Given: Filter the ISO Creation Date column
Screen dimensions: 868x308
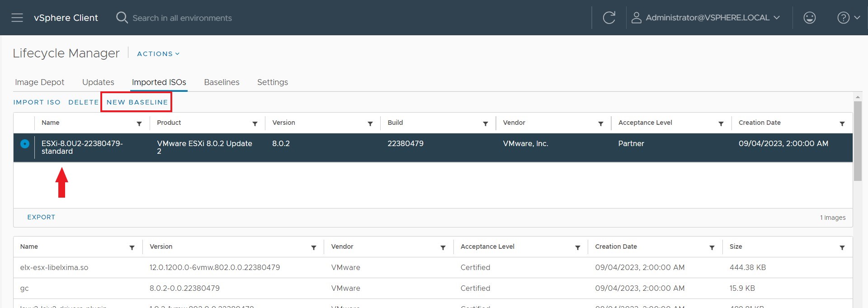Looking at the screenshot, I should [842, 123].
